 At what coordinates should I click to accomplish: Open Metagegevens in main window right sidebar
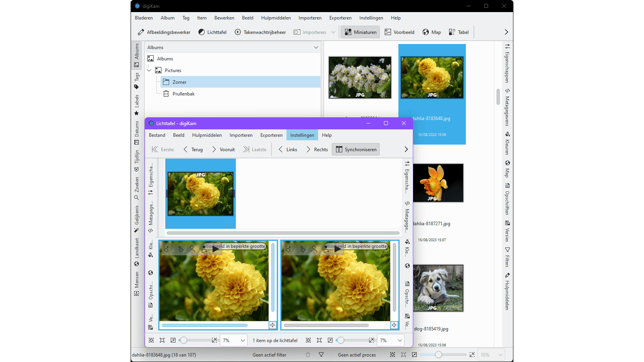[507, 107]
